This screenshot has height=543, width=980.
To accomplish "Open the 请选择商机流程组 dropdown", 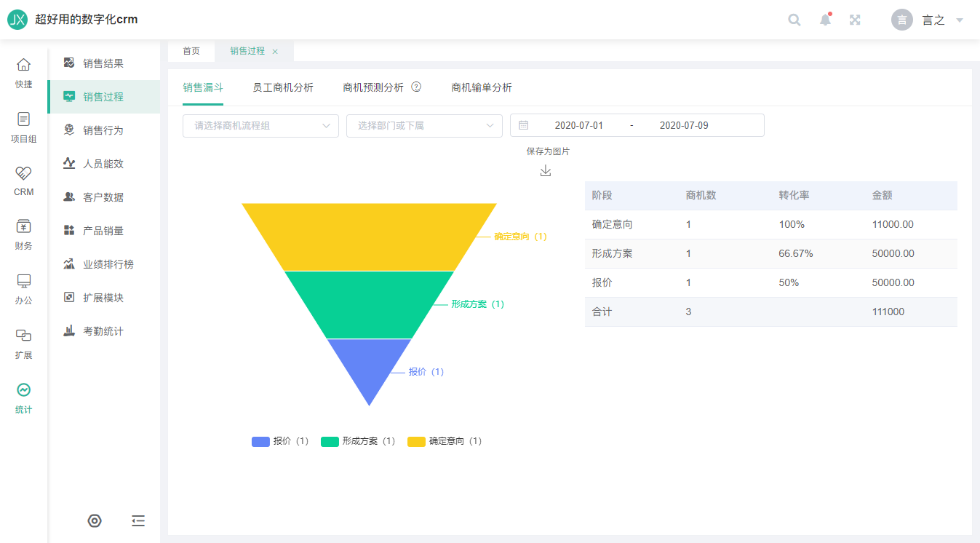I will [261, 125].
